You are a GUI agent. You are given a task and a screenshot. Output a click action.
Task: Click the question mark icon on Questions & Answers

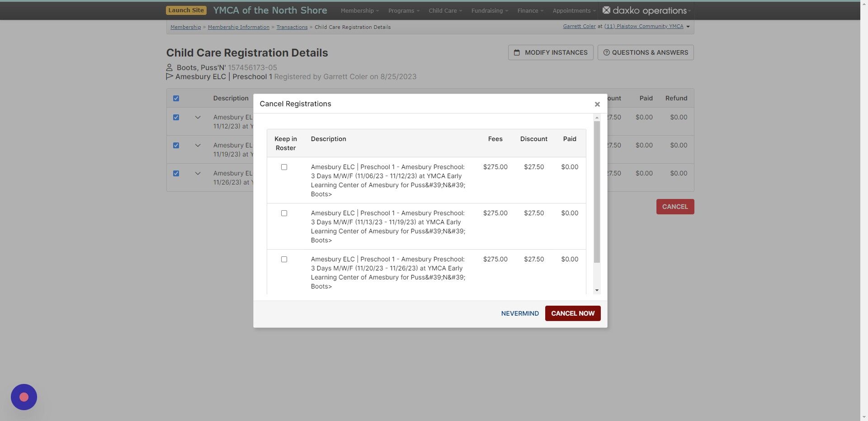coord(607,52)
